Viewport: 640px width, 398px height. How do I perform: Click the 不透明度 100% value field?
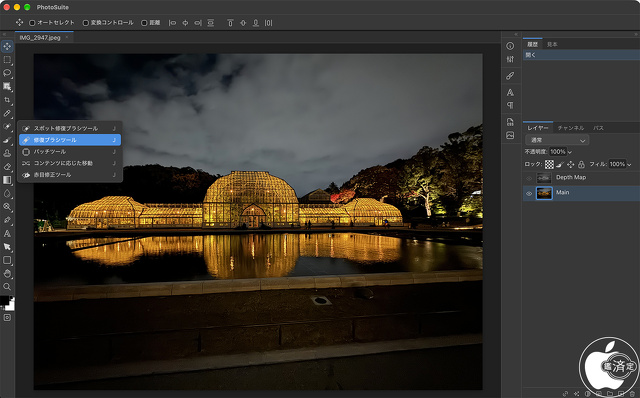point(558,152)
